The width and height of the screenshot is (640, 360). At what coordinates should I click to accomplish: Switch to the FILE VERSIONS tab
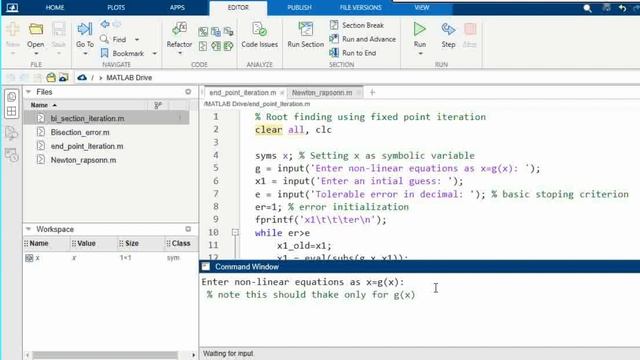(x=360, y=8)
